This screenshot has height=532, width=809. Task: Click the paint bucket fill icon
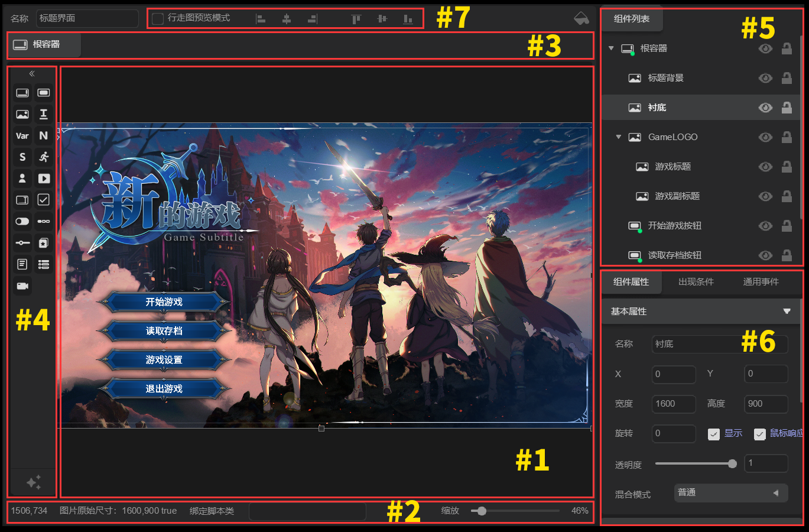581,18
